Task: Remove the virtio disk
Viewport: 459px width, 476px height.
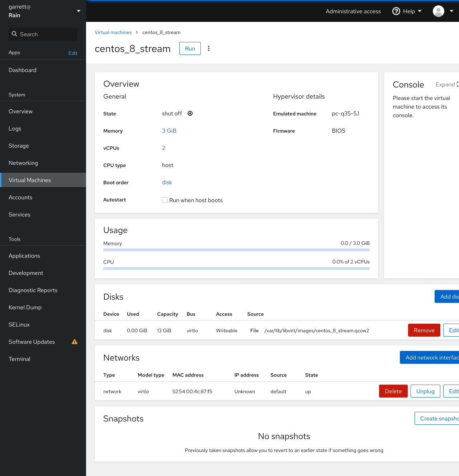Action: point(424,330)
